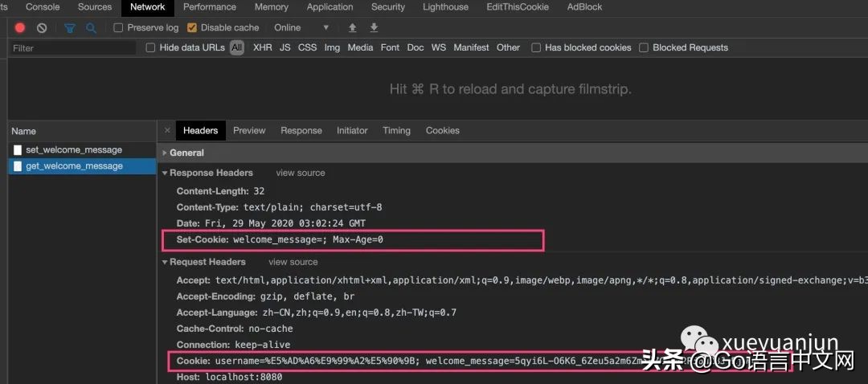Select the Accept-Language header row
The height and width of the screenshot is (384, 868).
(316, 313)
